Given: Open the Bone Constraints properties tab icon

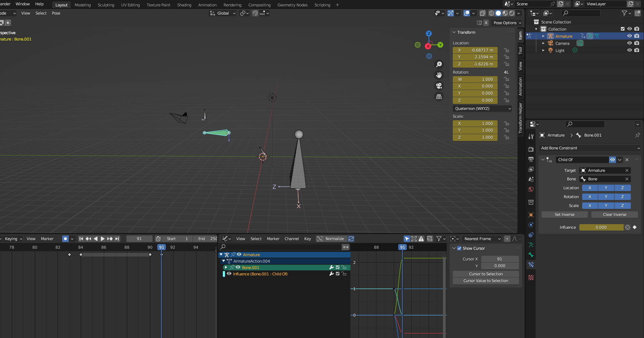Looking at the screenshot, I should [531, 265].
